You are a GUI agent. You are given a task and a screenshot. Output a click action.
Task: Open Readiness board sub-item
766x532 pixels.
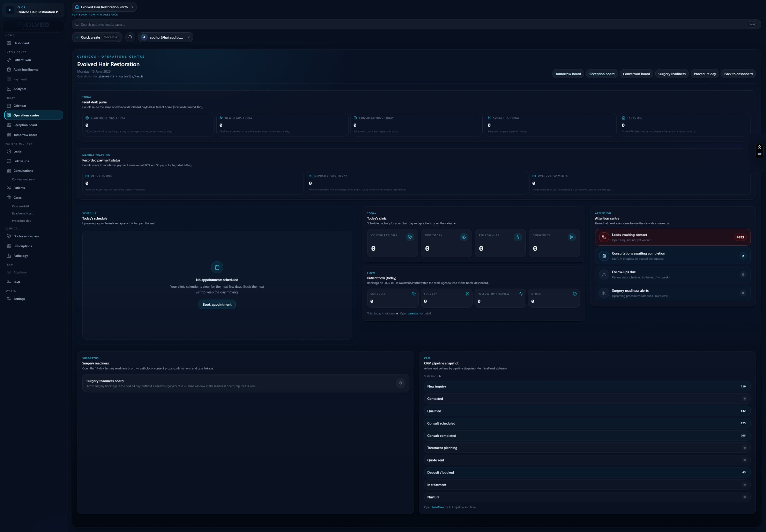point(23,214)
